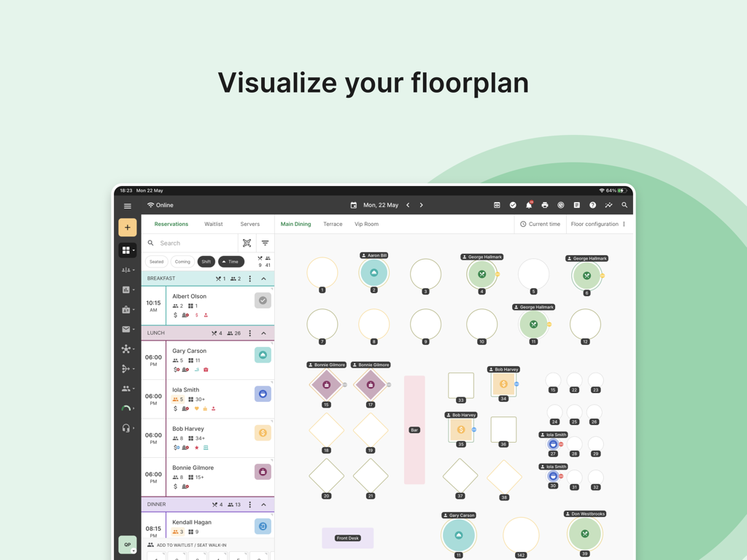747x560 pixels.
Task: Open the reservation filter icon
Action: point(265,244)
